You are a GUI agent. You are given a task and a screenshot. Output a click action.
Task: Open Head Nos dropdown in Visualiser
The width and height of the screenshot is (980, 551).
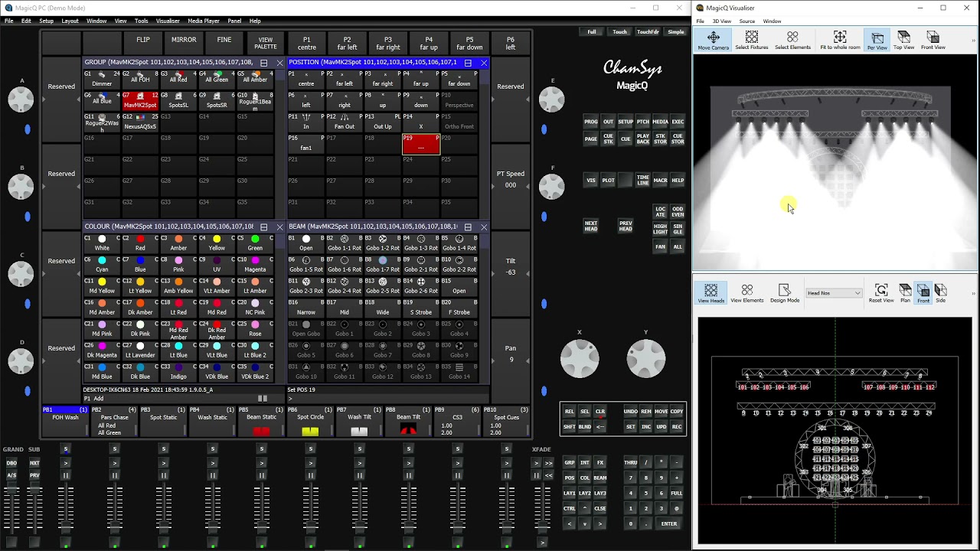pos(834,293)
